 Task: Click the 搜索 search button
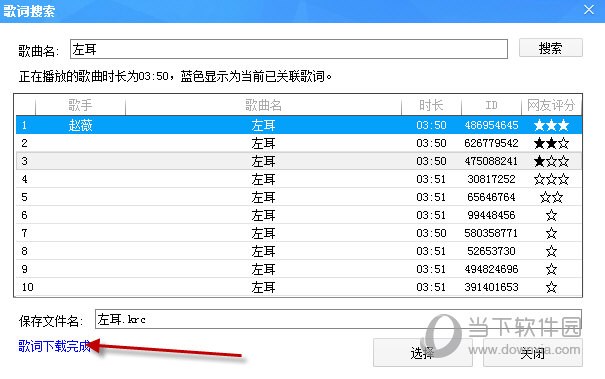tap(551, 48)
